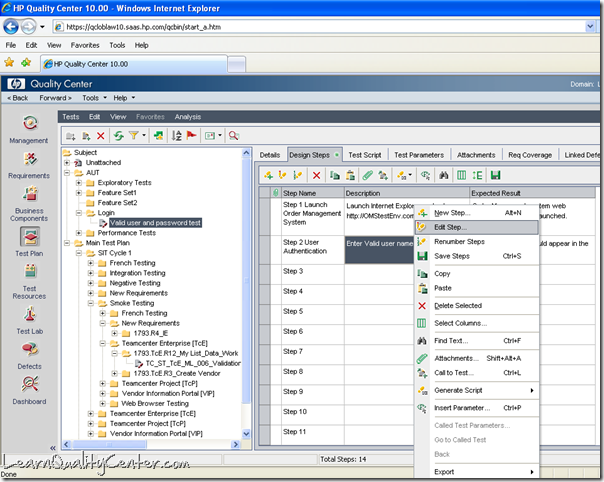This screenshot has width=604, height=482.
Task: Expand the French Testing folder under SIT Cycle 1
Action: (x=90, y=263)
